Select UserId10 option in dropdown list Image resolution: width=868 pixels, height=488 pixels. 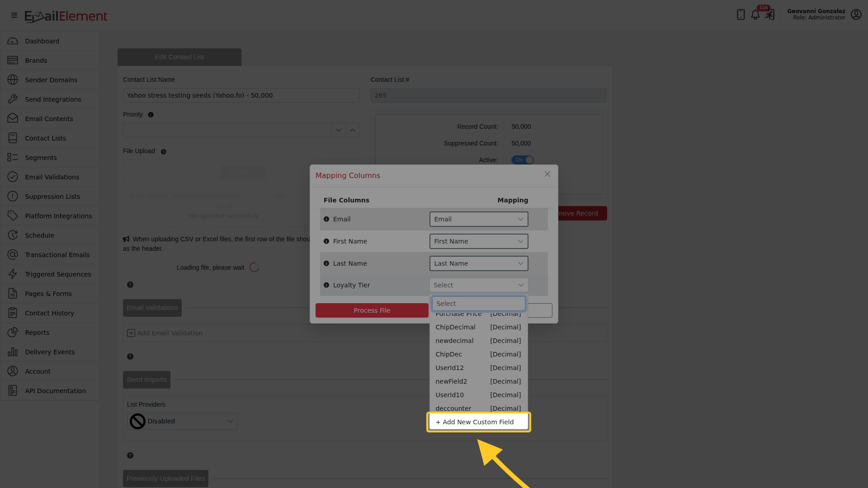pyautogui.click(x=478, y=395)
